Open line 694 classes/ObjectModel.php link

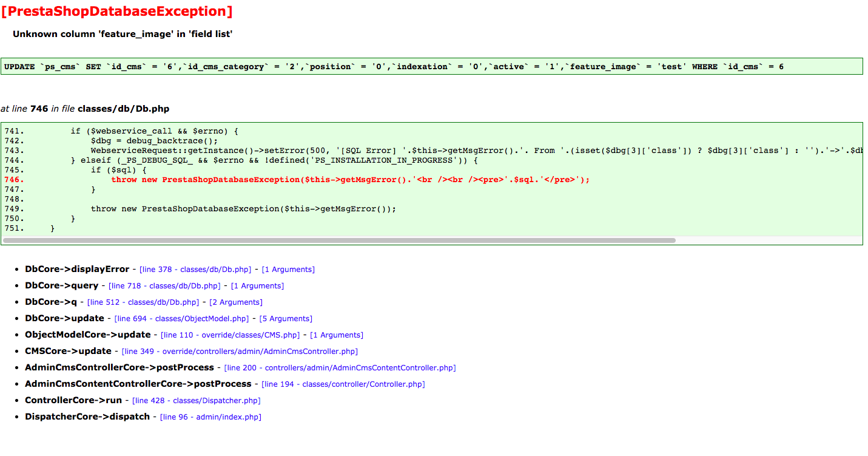pos(182,319)
